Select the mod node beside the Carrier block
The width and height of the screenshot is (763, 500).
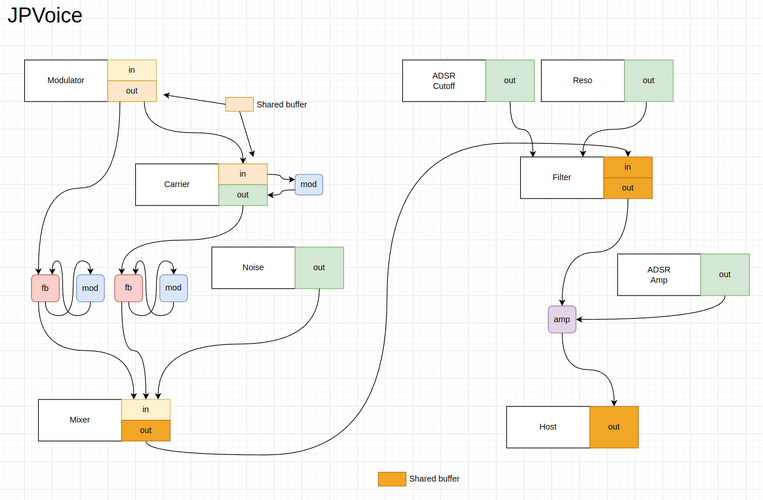[309, 184]
